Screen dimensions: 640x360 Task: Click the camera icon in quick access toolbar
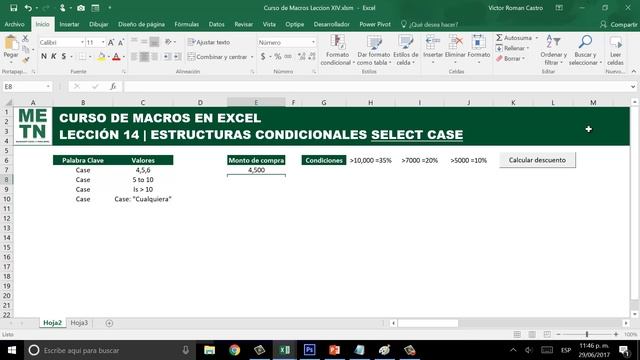[x=80, y=8]
